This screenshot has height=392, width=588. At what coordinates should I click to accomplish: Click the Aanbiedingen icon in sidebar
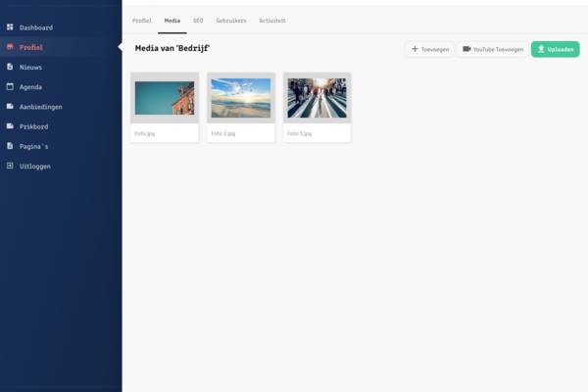[x=10, y=106]
